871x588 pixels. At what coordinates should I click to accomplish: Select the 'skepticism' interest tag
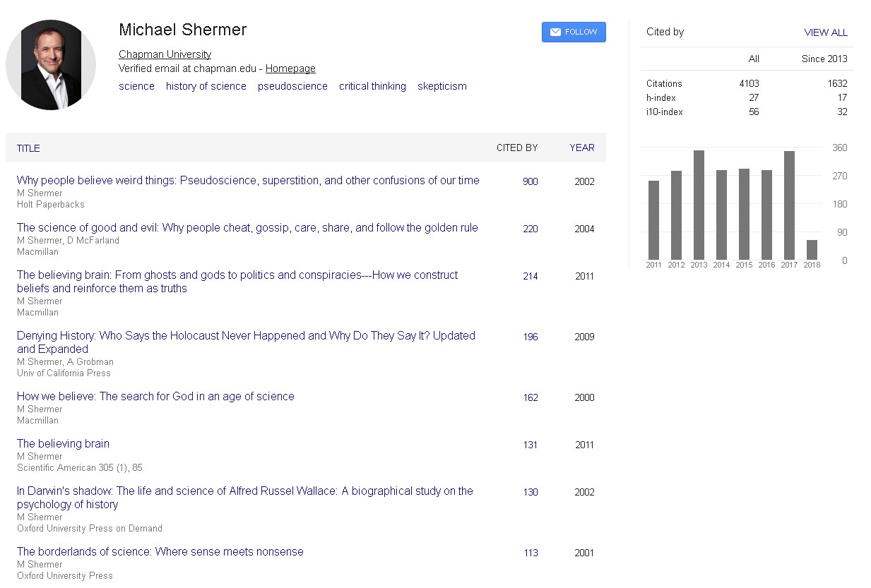442,86
